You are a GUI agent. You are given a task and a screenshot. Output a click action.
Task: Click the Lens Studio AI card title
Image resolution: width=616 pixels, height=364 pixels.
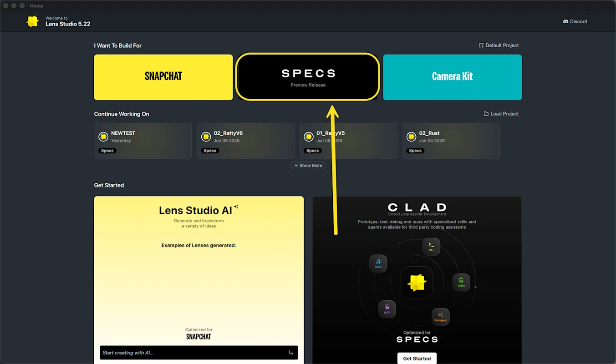coord(195,210)
